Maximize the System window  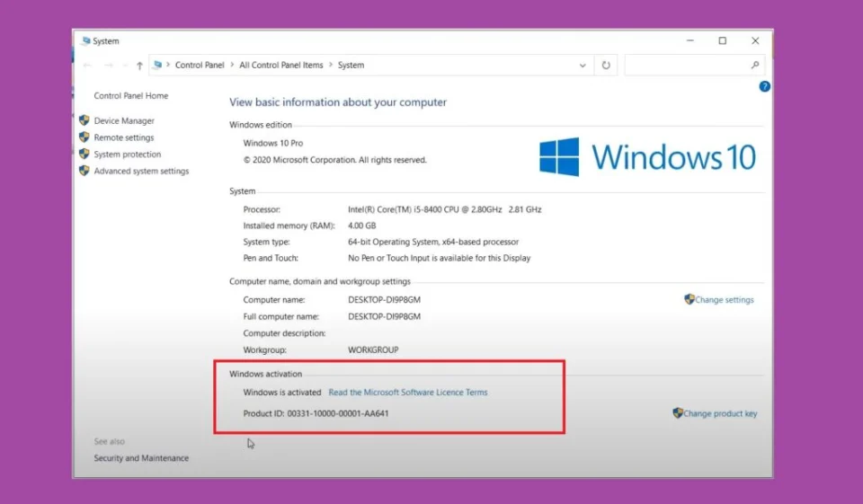tap(723, 40)
